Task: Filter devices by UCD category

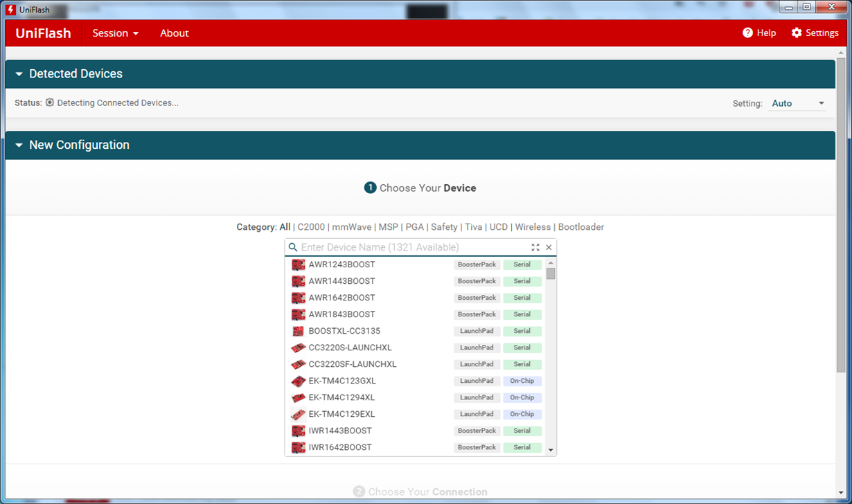Action: click(x=499, y=227)
